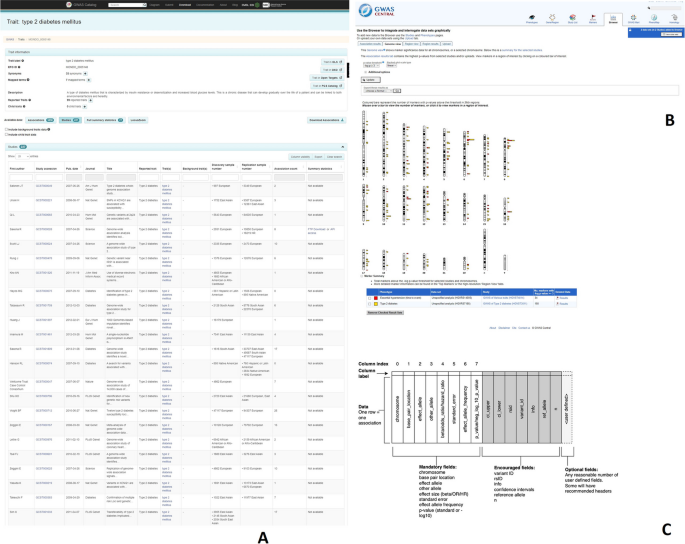Screen dimensions: 685x544
Task: Click Update button in GWAS Central
Action: point(370,80)
